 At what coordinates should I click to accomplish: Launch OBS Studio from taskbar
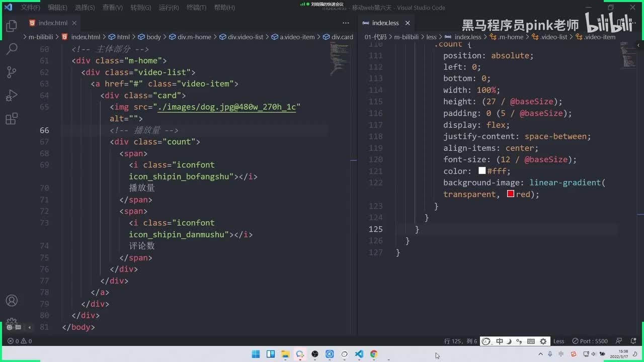tap(315, 354)
